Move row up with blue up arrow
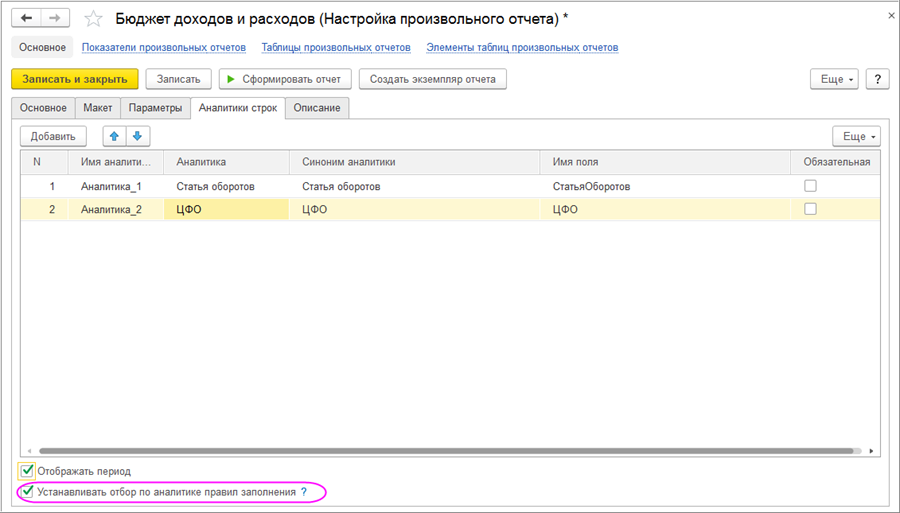 [x=114, y=136]
